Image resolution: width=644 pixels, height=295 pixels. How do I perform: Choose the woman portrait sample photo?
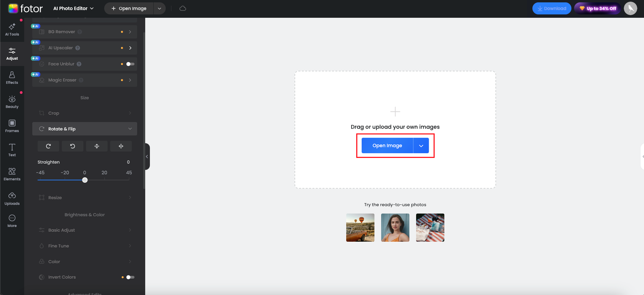tap(395, 228)
